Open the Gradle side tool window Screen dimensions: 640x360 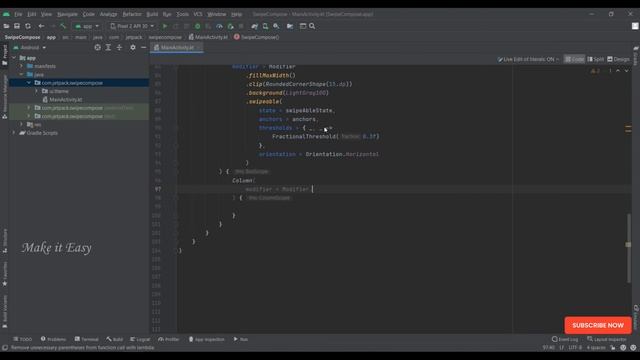[x=636, y=56]
